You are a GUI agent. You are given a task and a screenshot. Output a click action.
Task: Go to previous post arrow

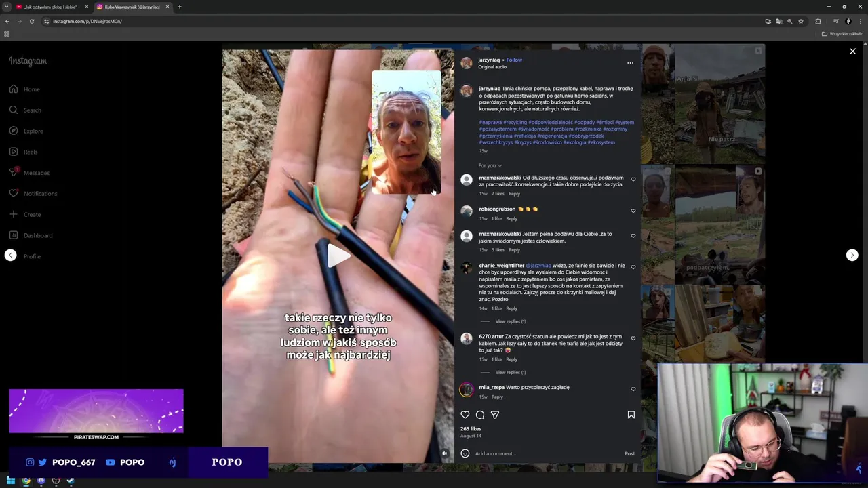click(11, 255)
